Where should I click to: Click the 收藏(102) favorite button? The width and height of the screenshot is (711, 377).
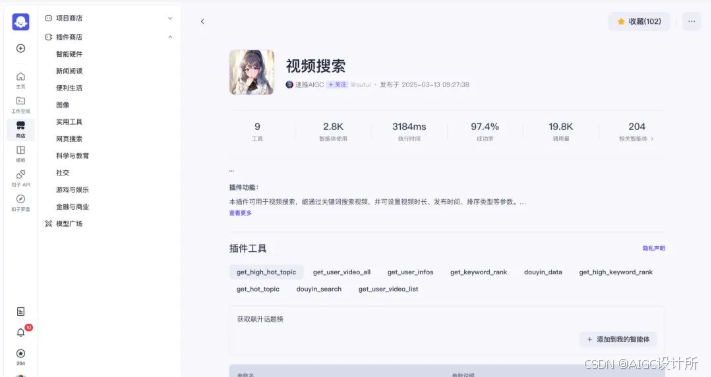639,21
